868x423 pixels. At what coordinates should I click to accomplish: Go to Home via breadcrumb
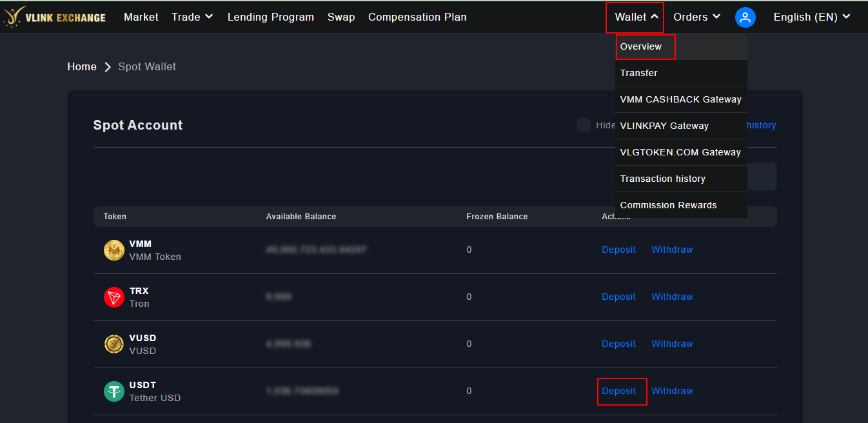pos(82,67)
